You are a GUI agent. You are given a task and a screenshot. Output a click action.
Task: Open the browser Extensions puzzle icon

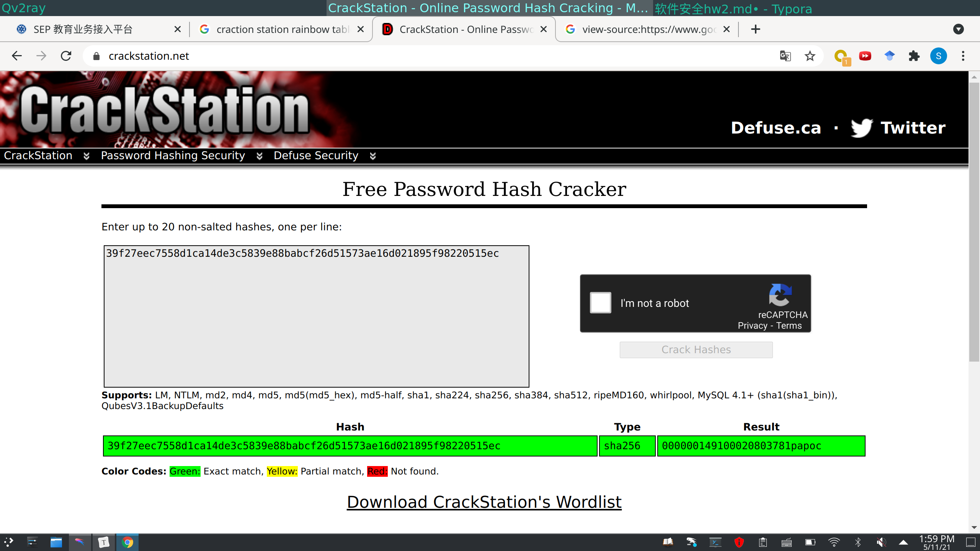pyautogui.click(x=914, y=56)
